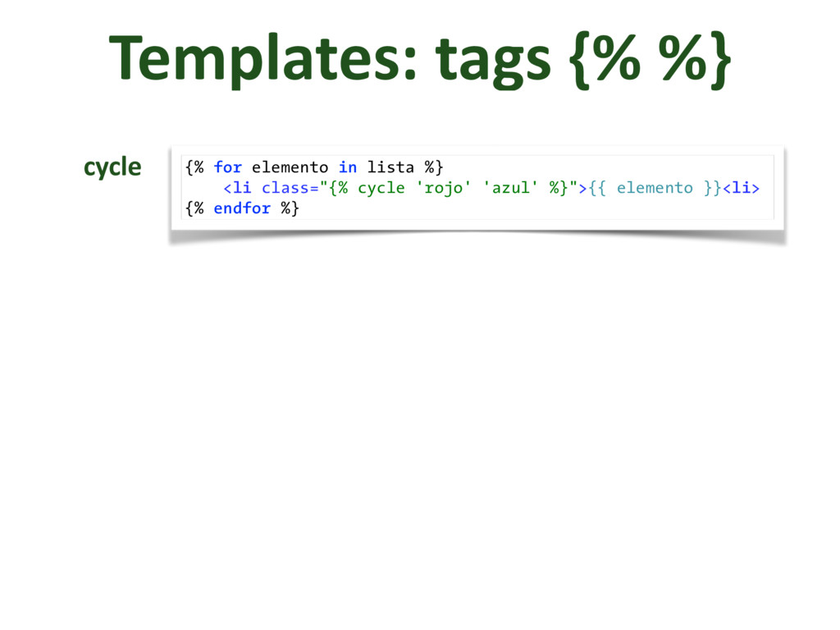Click the opening "{%" on first code line

194,167
